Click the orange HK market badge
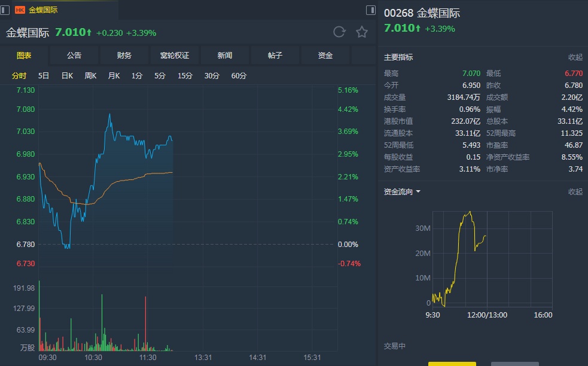The height and width of the screenshot is (366, 588). click(20, 10)
